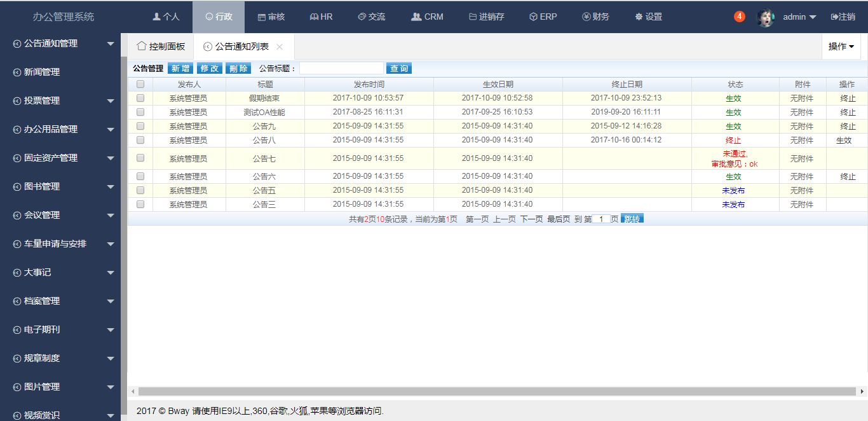This screenshot has width=868, height=421.
Task: Click the 注销 logout icon
Action: pos(834,17)
